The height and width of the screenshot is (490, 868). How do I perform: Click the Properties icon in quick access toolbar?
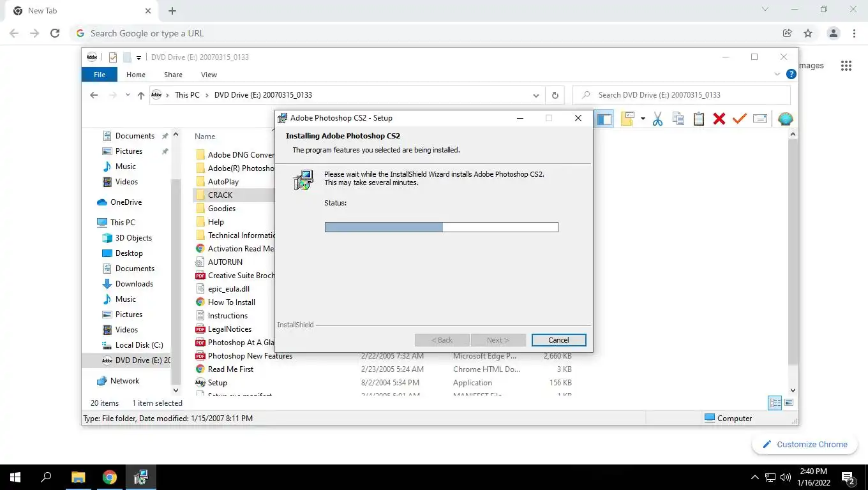point(113,57)
